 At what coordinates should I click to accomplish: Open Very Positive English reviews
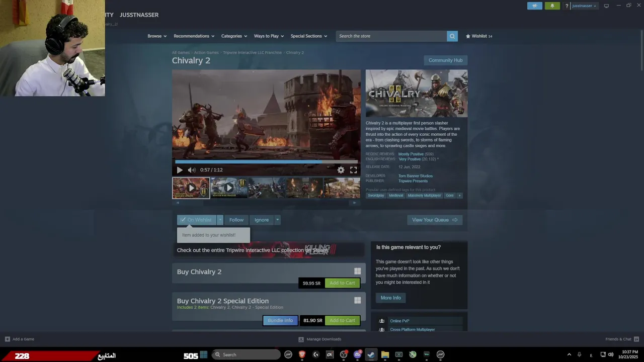click(410, 159)
